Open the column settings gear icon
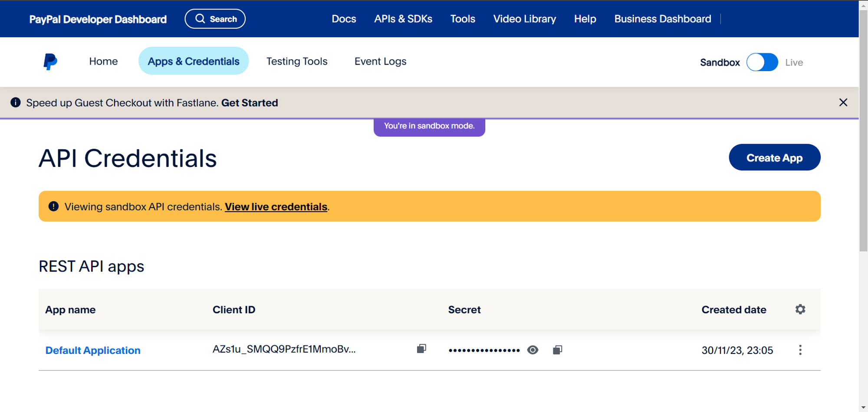868x412 pixels. pyautogui.click(x=800, y=309)
